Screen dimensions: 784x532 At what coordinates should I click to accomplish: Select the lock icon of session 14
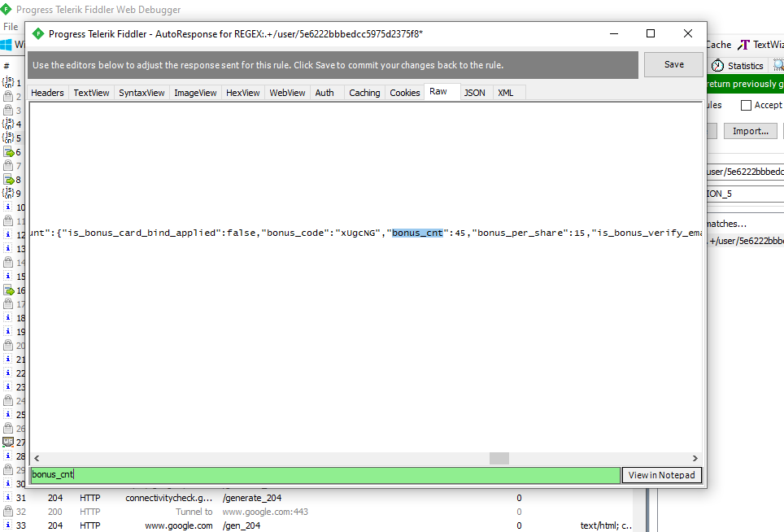(x=8, y=262)
